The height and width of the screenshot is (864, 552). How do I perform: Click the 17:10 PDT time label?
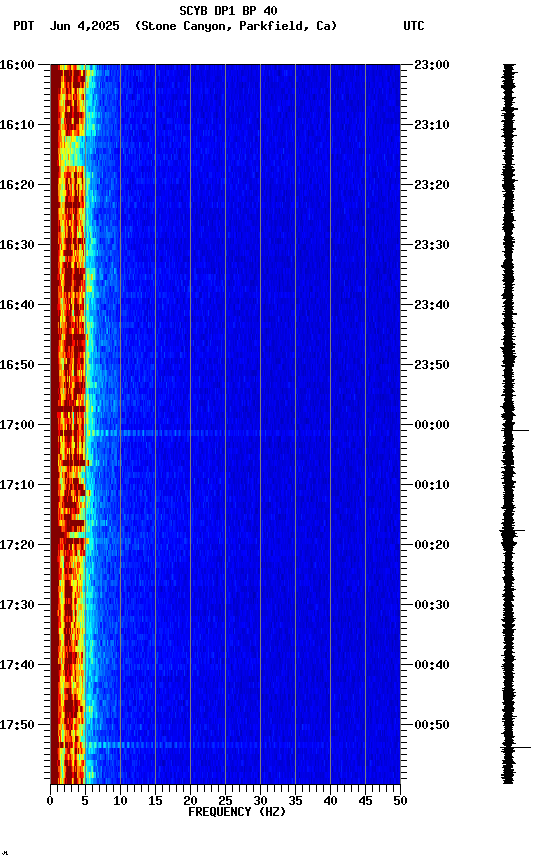17,485
